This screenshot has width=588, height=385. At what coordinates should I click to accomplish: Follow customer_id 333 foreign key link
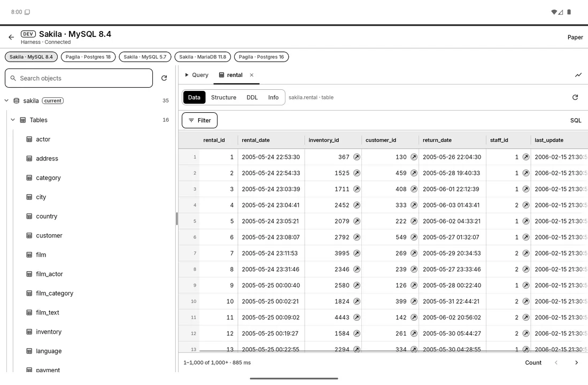(x=414, y=205)
